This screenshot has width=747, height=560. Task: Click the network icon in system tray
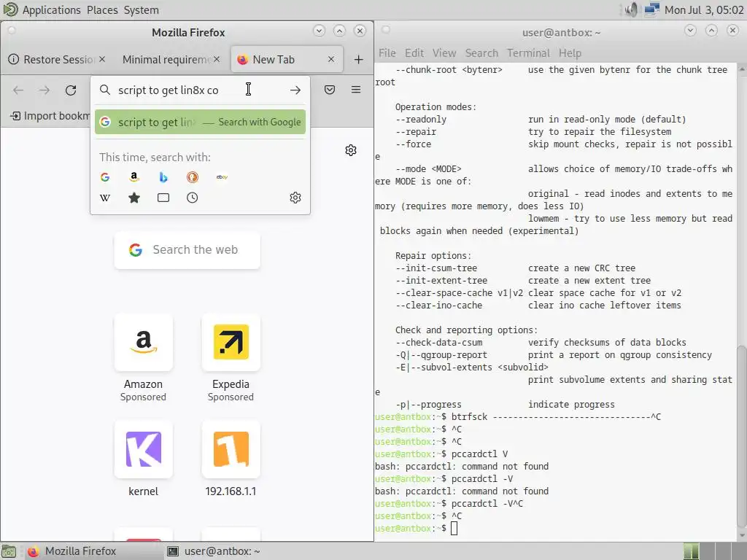[x=651, y=9]
